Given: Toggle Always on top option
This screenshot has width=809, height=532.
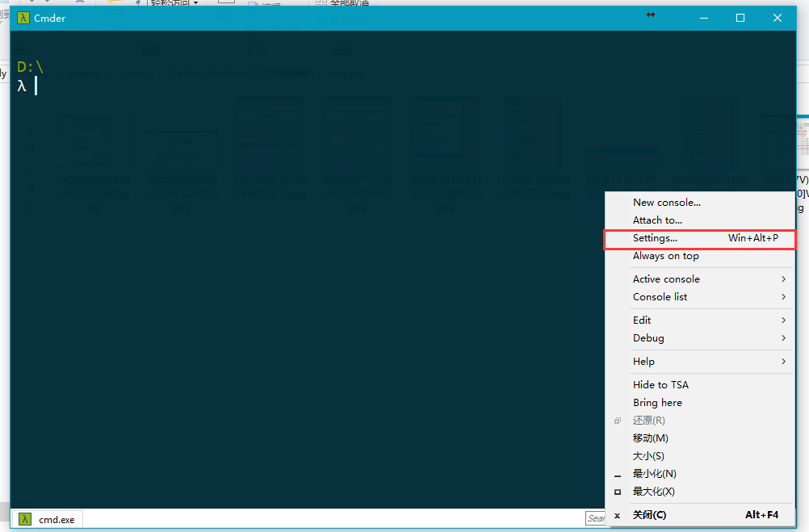Looking at the screenshot, I should pos(700,256).
